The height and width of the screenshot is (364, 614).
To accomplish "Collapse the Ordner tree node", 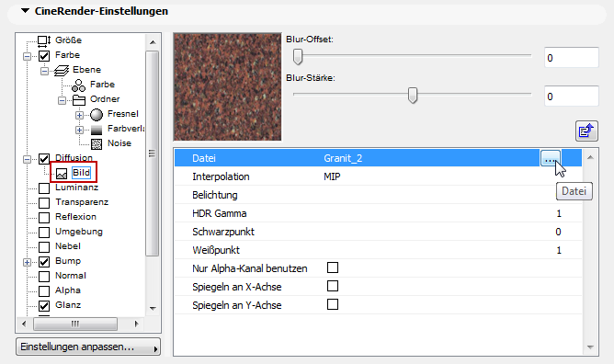I will tap(62, 100).
